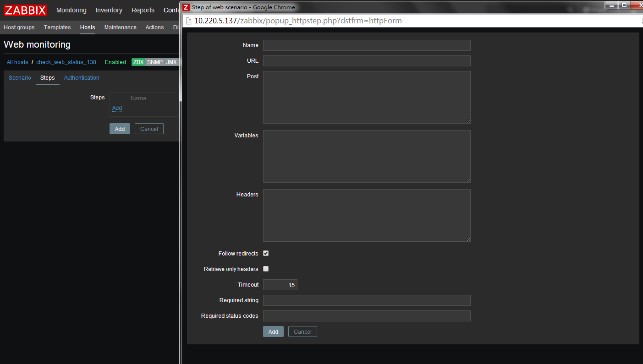Click the Name column header in Steps table
This screenshot has height=364, width=643.
coord(138,98)
